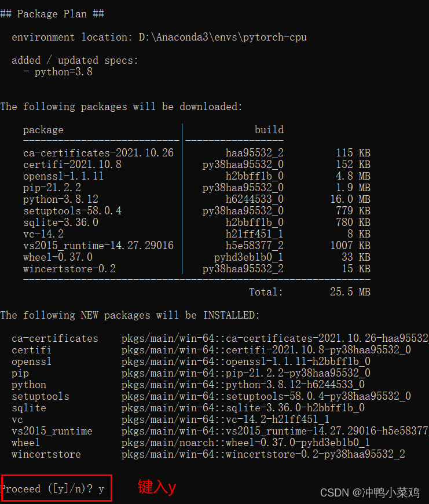Click the Proceed ([y]/n)? prompt line

52,488
